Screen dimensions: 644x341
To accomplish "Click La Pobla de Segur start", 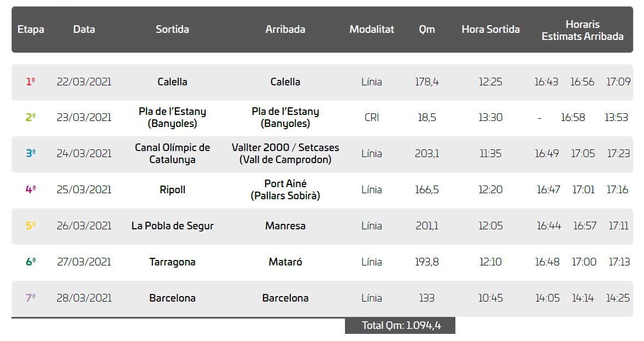I will (172, 226).
